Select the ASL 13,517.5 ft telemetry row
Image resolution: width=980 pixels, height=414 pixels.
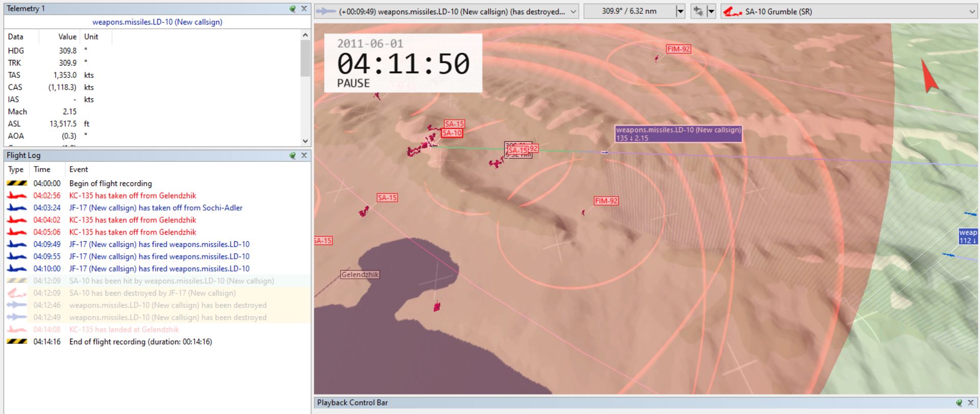(x=152, y=123)
